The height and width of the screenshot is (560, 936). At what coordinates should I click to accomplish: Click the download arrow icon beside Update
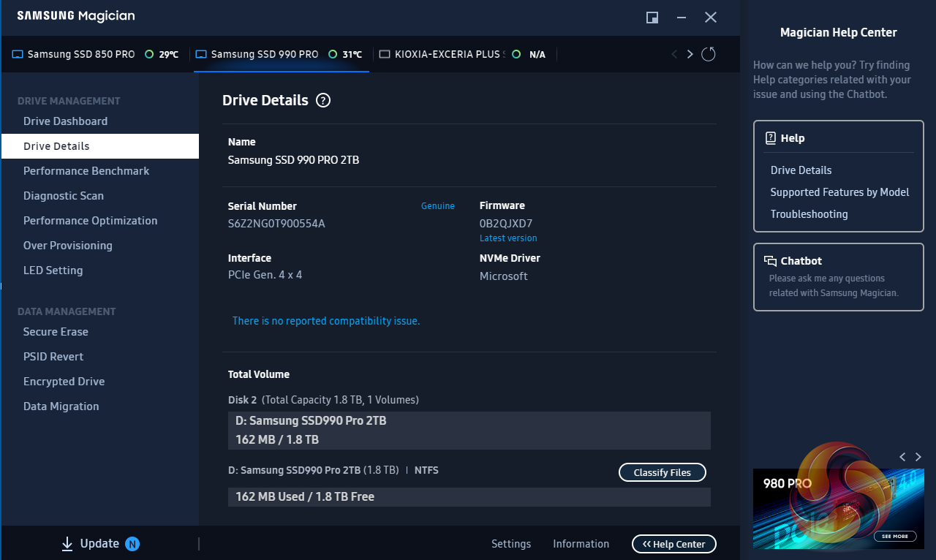(x=67, y=543)
